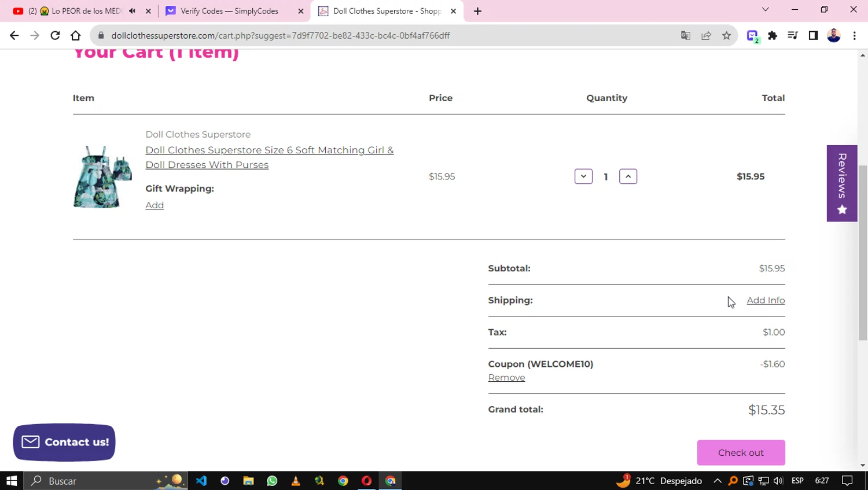
Task: Open the Contact us widget
Action: coord(64,443)
